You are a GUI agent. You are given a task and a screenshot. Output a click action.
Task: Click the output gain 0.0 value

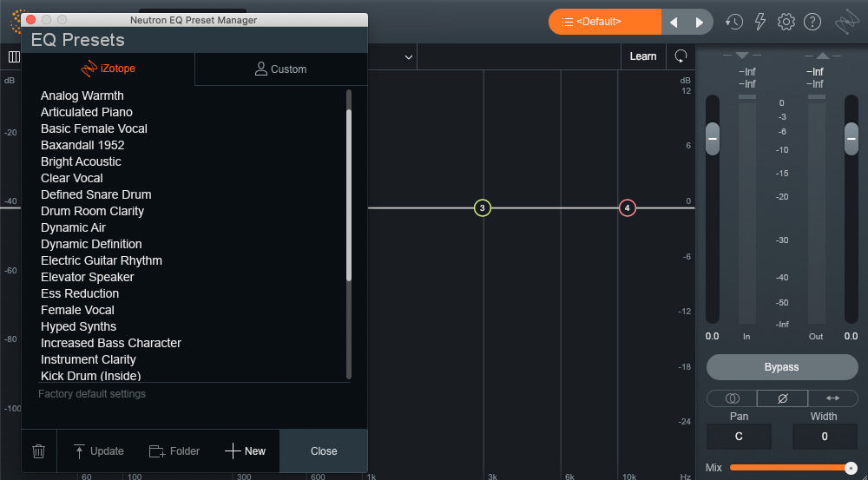click(851, 336)
